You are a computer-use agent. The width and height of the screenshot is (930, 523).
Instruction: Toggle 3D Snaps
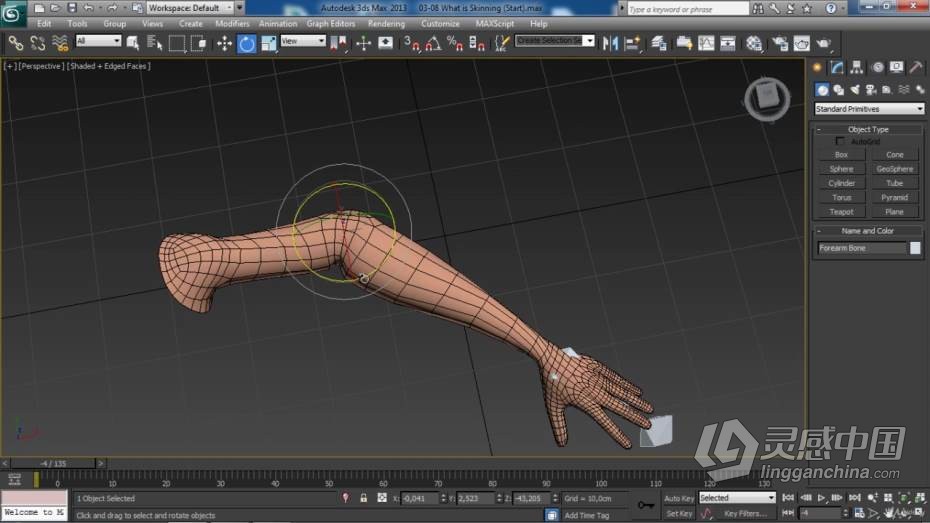[x=412, y=43]
